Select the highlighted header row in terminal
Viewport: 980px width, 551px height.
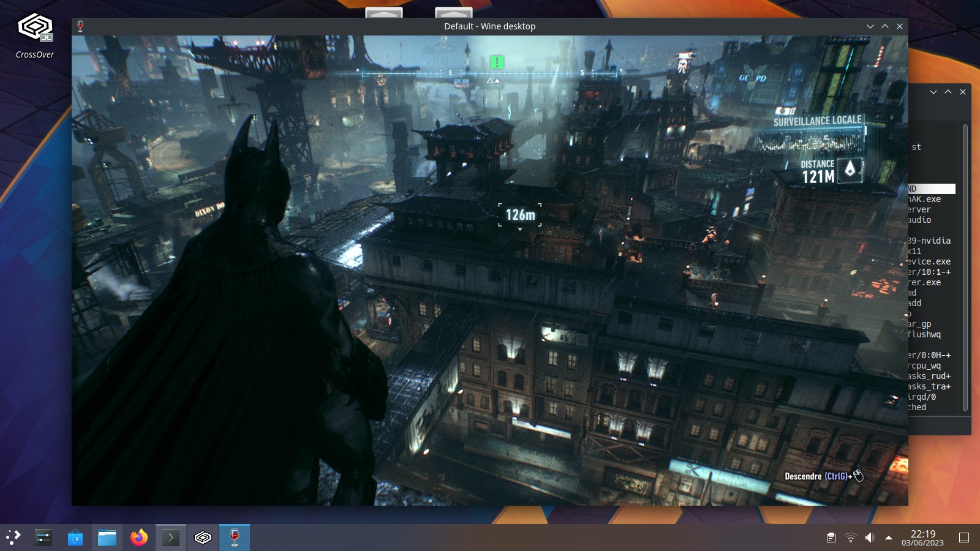932,189
